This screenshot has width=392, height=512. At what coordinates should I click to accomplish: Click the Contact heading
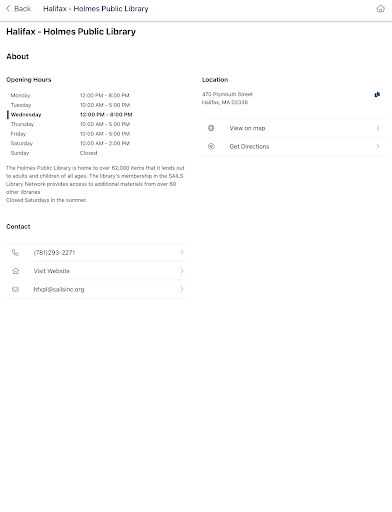pyautogui.click(x=18, y=227)
